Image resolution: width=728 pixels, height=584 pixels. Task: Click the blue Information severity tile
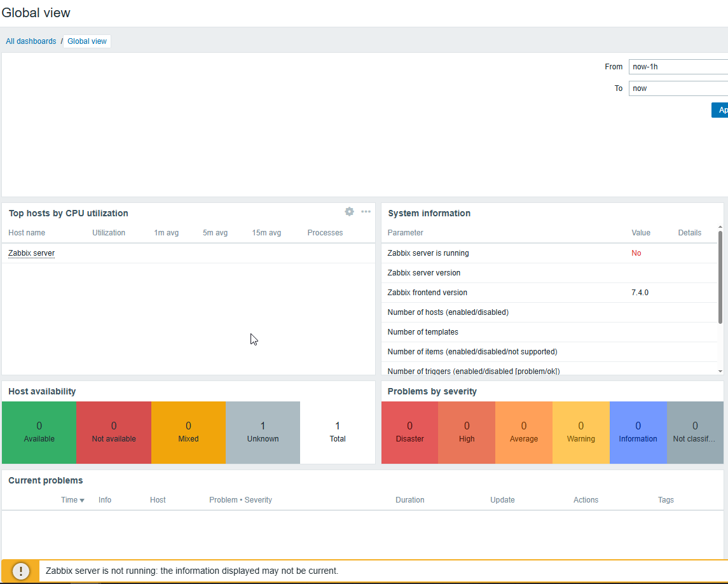(x=638, y=433)
